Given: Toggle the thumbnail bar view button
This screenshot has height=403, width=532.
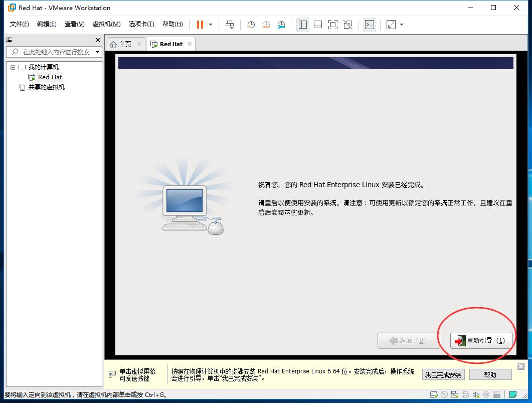Looking at the screenshot, I should [318, 25].
